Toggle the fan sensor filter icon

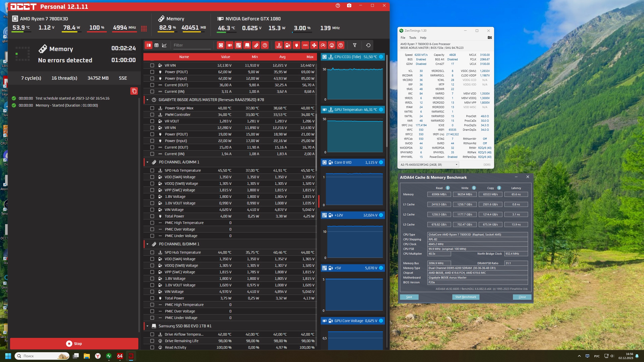(314, 45)
